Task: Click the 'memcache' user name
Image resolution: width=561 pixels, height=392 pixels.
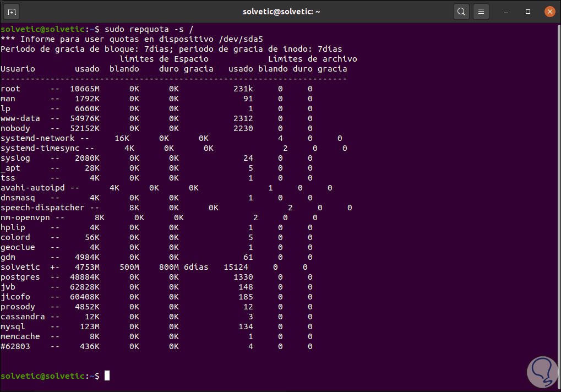Action: pyautogui.click(x=20, y=336)
